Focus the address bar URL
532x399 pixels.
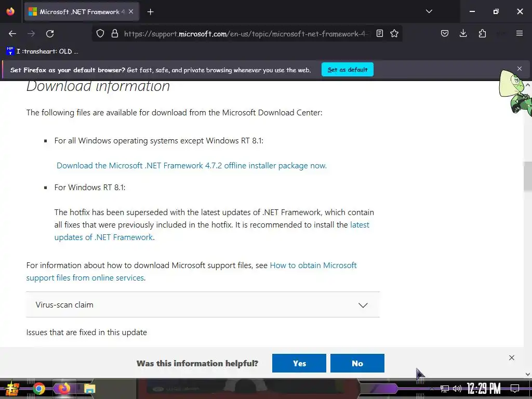[x=246, y=34]
